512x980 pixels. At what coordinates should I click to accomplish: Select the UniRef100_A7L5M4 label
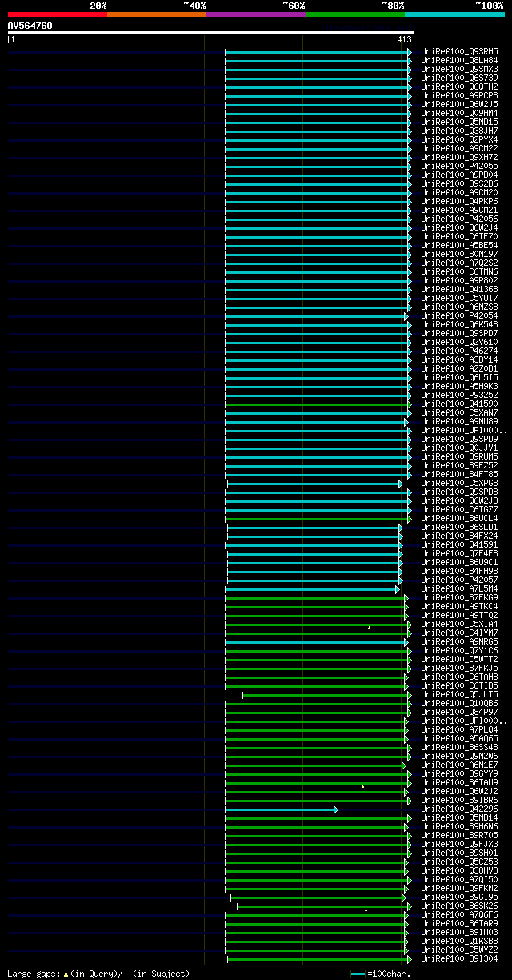[x=459, y=588]
